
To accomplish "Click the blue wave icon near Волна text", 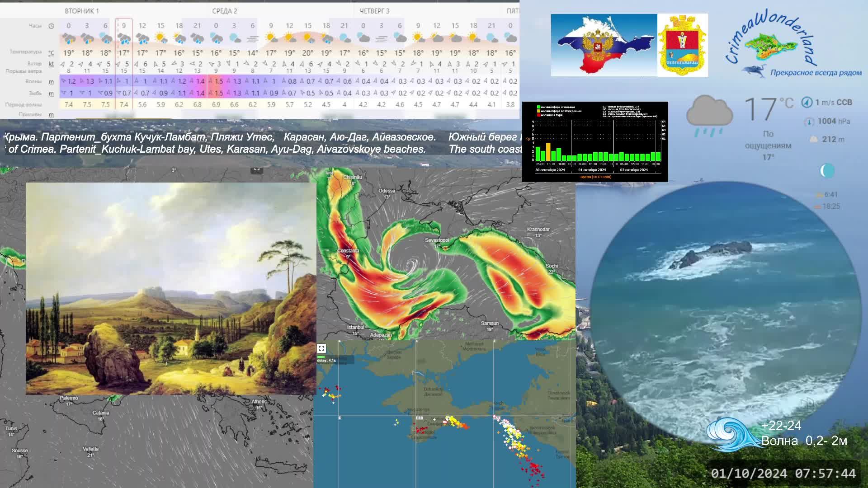I will tap(732, 434).
